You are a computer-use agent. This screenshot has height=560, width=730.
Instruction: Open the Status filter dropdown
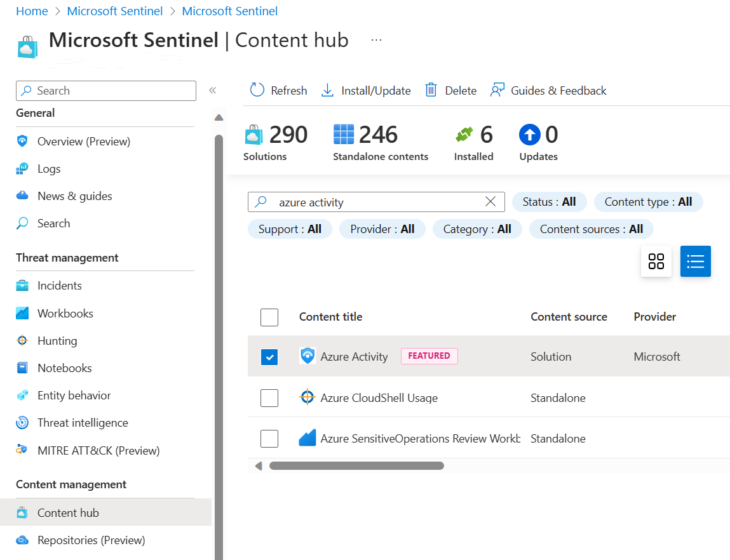549,202
